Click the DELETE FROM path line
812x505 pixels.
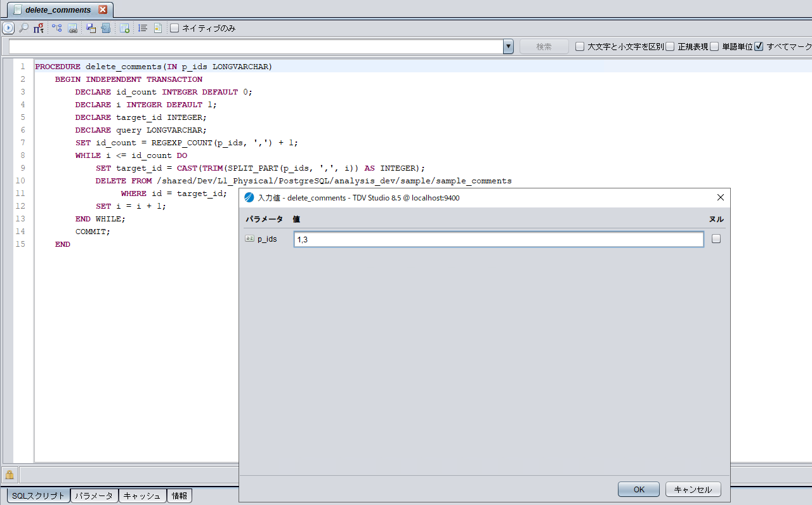tap(303, 181)
